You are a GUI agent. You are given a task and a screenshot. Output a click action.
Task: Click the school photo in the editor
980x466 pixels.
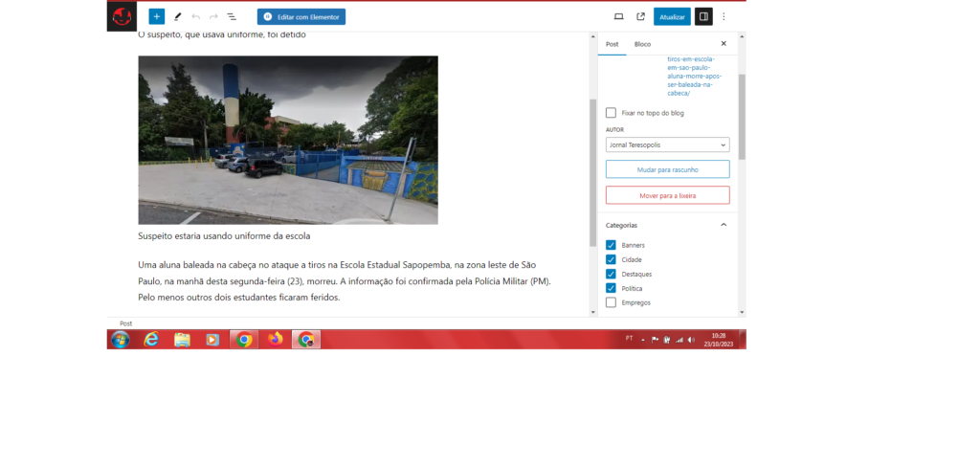288,140
